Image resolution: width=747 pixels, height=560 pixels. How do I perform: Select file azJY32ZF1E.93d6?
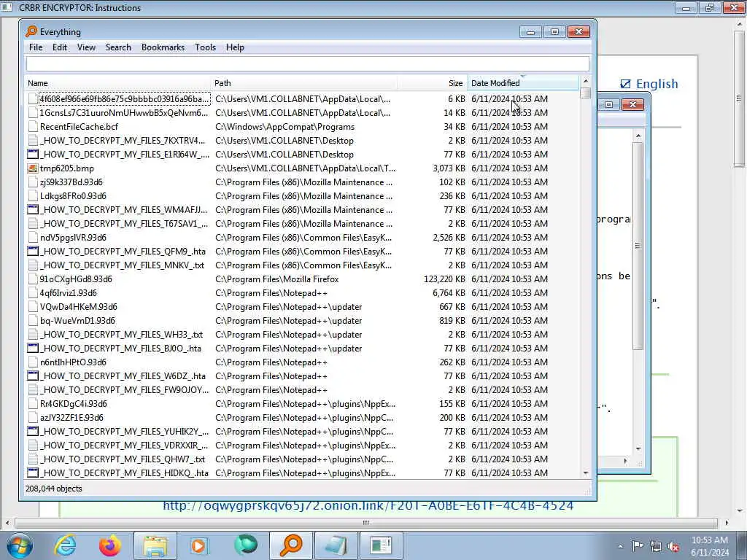point(71,418)
